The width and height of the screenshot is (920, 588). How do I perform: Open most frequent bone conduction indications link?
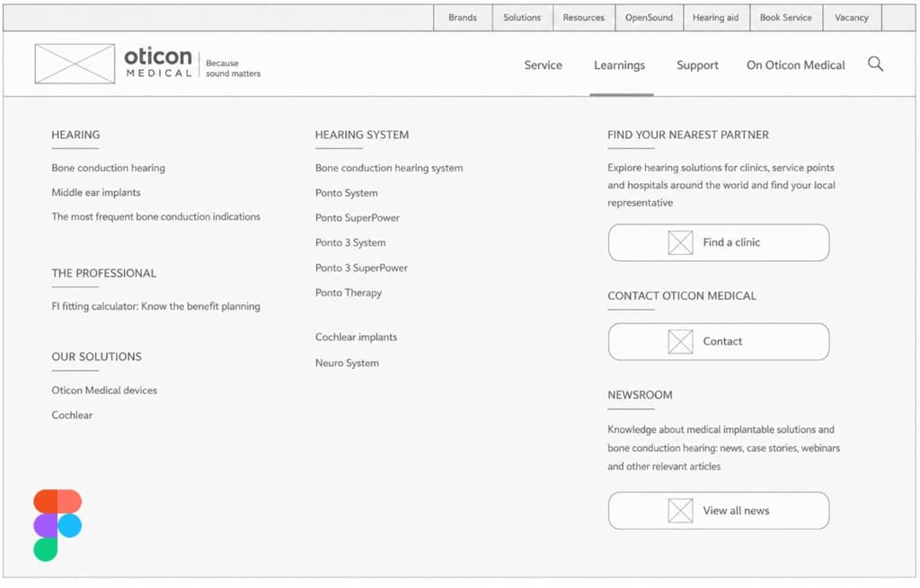point(156,217)
